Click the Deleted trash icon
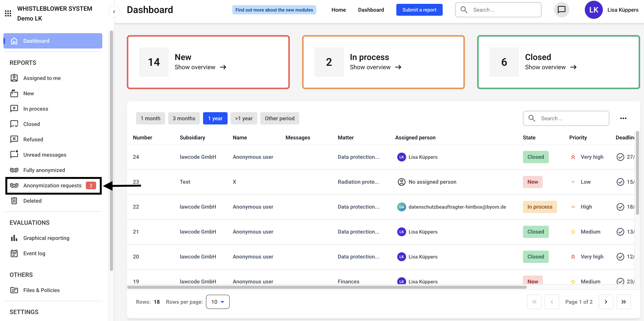Image resolution: width=644 pixels, height=321 pixels. 14,201
